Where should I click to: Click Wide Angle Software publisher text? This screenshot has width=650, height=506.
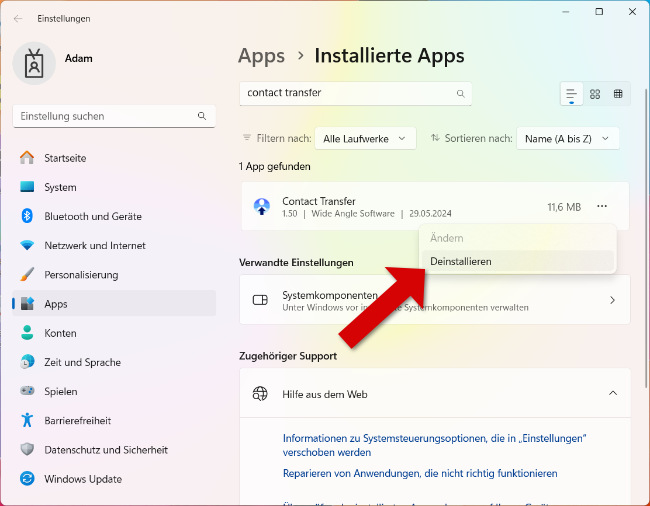pos(353,213)
